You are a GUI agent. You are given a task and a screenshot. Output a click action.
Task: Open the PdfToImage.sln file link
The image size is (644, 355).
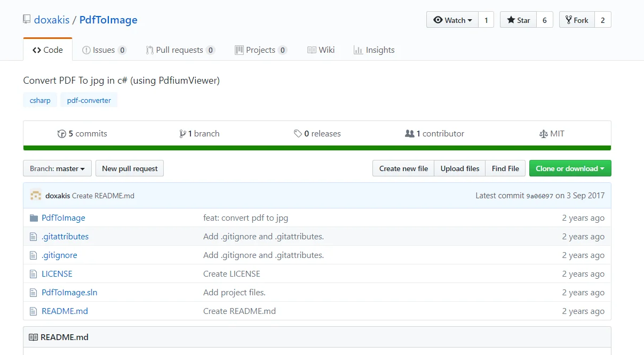pos(69,293)
